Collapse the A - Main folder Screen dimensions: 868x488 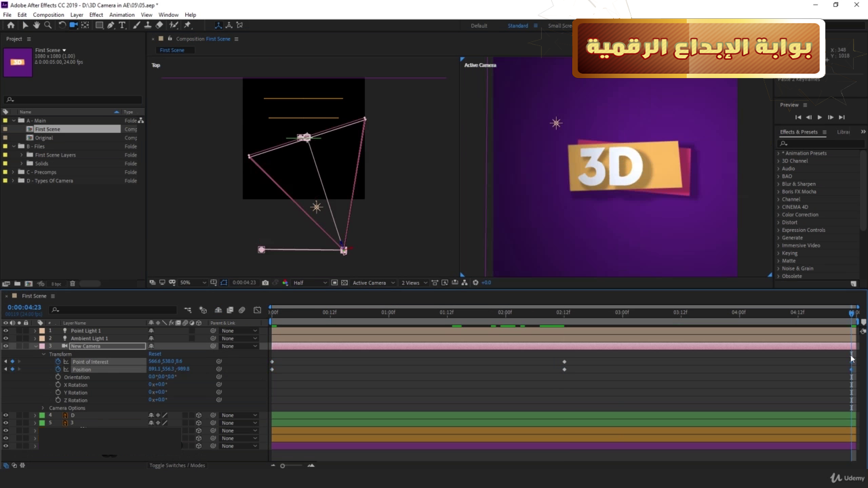[x=13, y=121]
